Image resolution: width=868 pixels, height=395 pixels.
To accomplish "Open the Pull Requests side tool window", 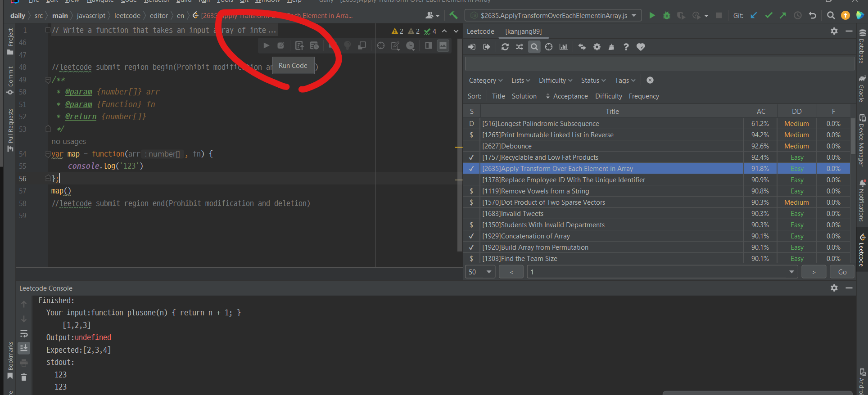I will point(10,130).
